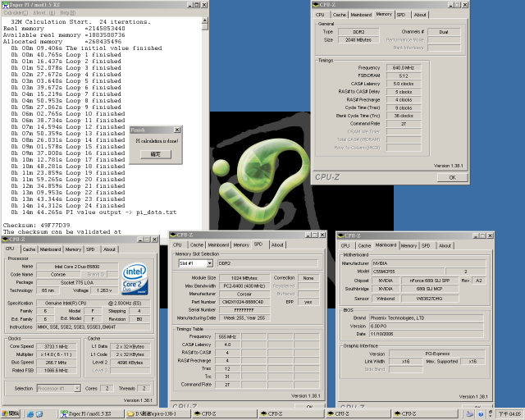Open the D: folder taskbar button
Screen dimensions: 525x420
click(158, 414)
